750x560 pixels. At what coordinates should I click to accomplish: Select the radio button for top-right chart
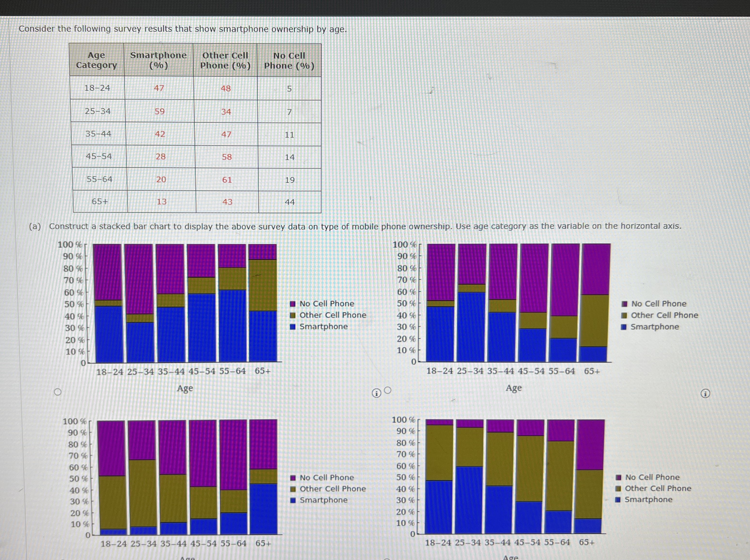click(x=388, y=390)
